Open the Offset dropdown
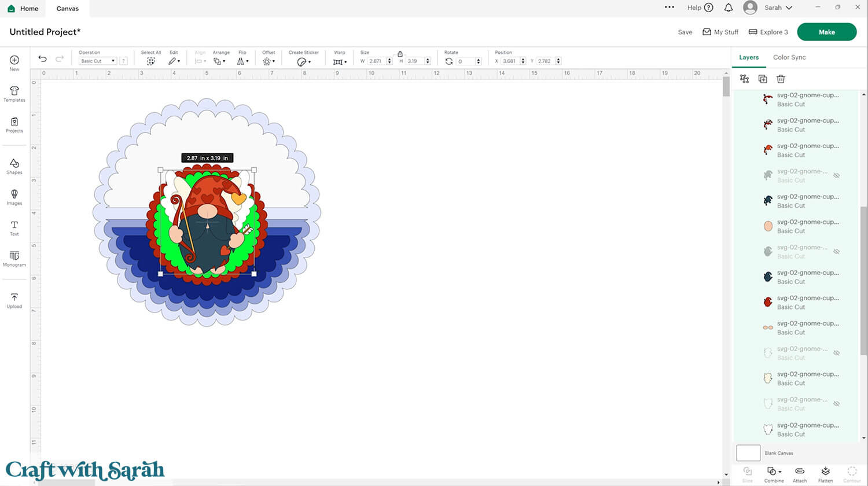The image size is (868, 486). click(269, 61)
